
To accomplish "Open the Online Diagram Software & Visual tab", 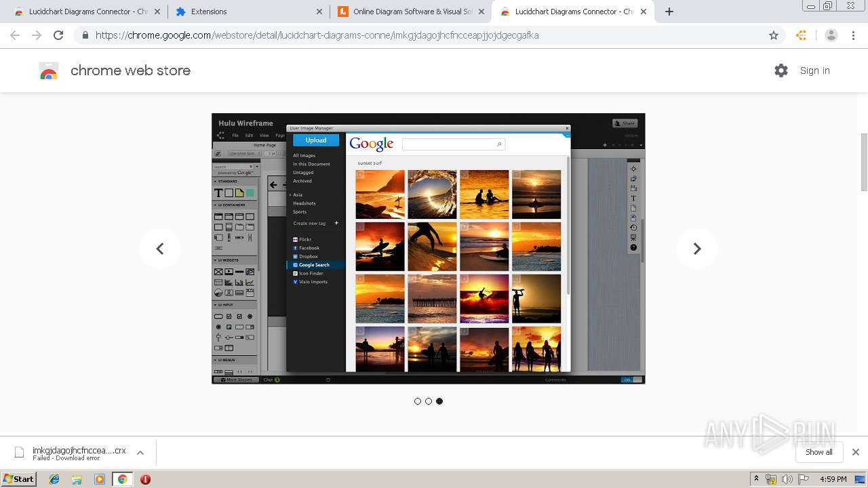I will tap(410, 12).
